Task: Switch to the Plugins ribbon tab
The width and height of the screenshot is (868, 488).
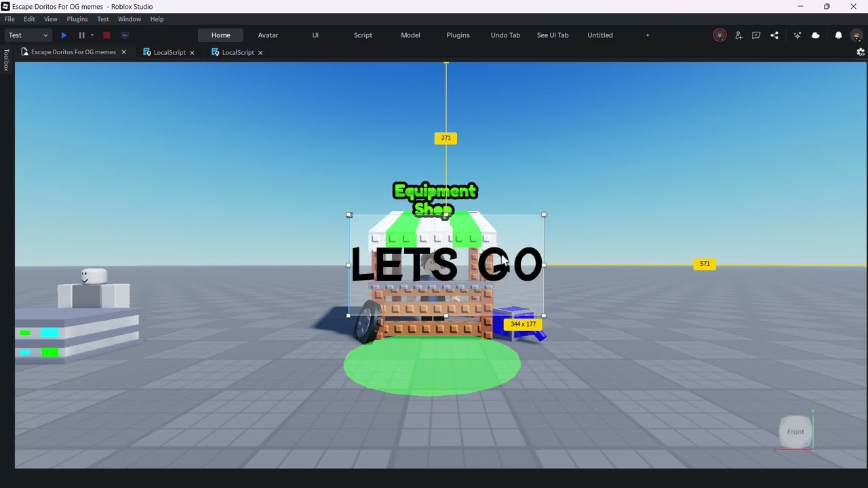Action: [458, 35]
